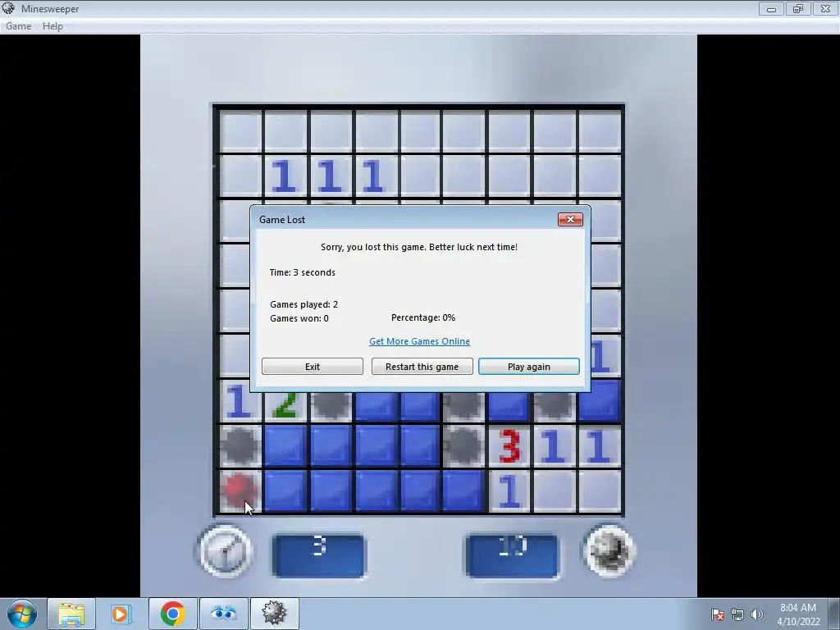Click the Minesweeper taskbar icon
The image size is (840, 630).
pos(274,614)
